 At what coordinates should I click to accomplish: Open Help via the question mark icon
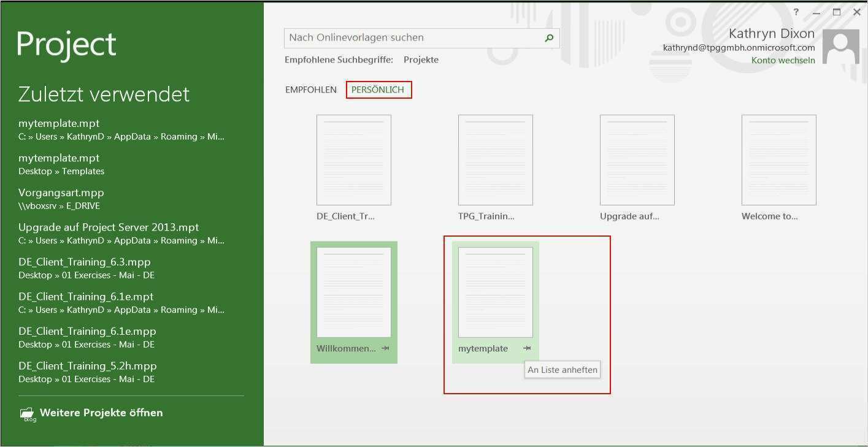(x=796, y=12)
